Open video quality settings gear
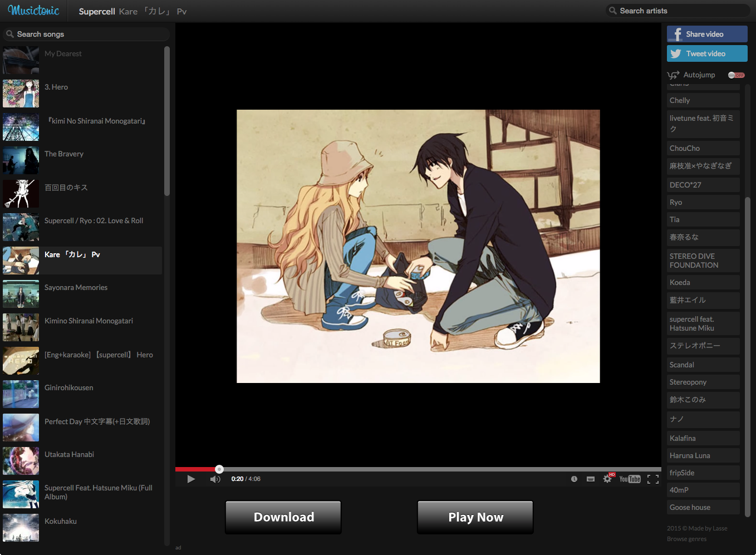The height and width of the screenshot is (555, 756). 607,479
